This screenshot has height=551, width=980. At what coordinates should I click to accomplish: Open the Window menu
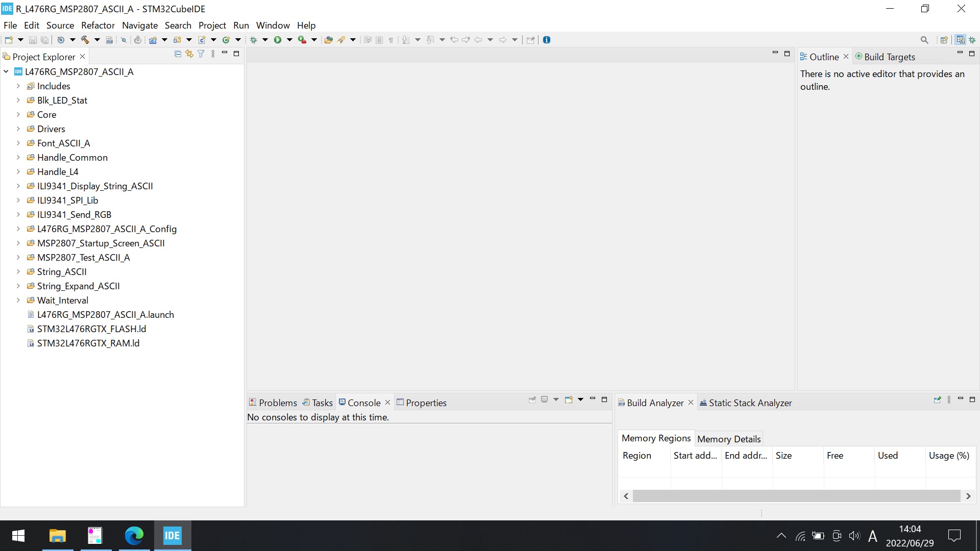(x=273, y=25)
